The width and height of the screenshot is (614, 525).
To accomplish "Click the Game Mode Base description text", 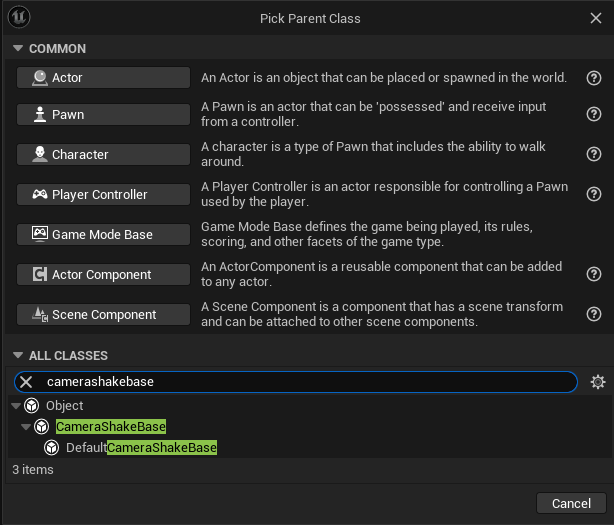I will coord(367,234).
